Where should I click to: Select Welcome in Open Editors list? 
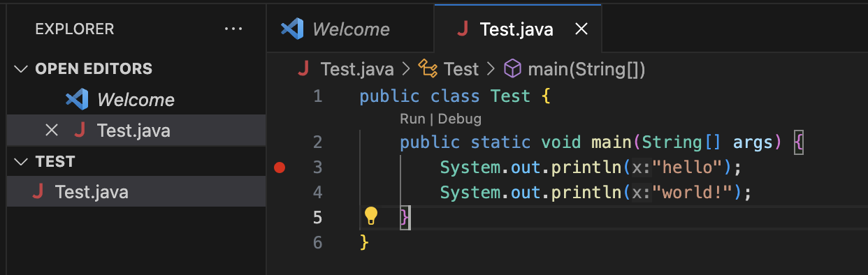[x=136, y=99]
